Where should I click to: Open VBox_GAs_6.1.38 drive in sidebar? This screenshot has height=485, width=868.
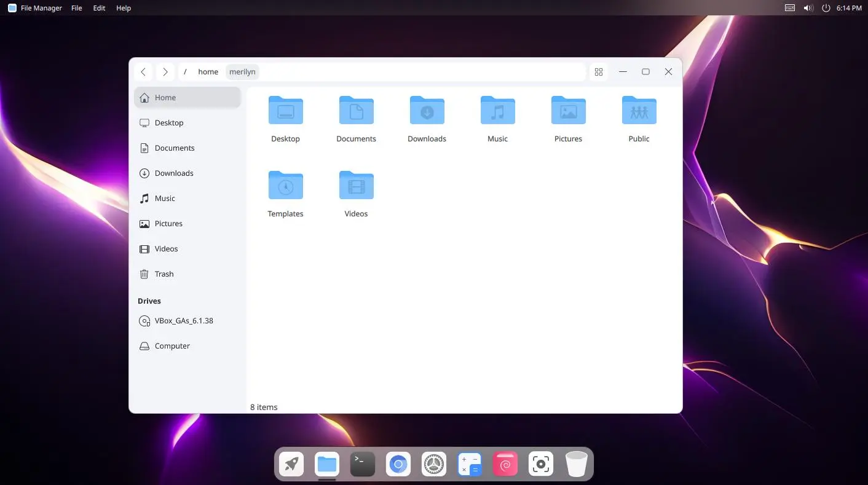[x=183, y=321]
